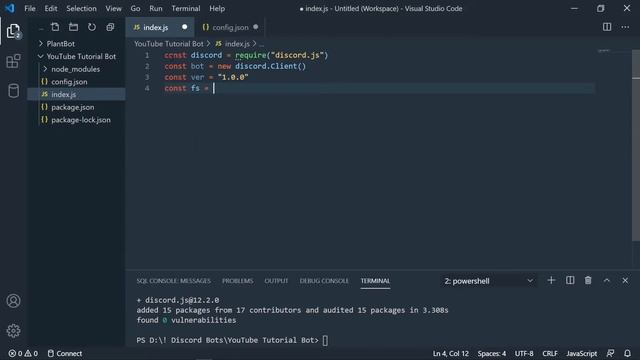Click the terminal prompt input area

pos(325,340)
